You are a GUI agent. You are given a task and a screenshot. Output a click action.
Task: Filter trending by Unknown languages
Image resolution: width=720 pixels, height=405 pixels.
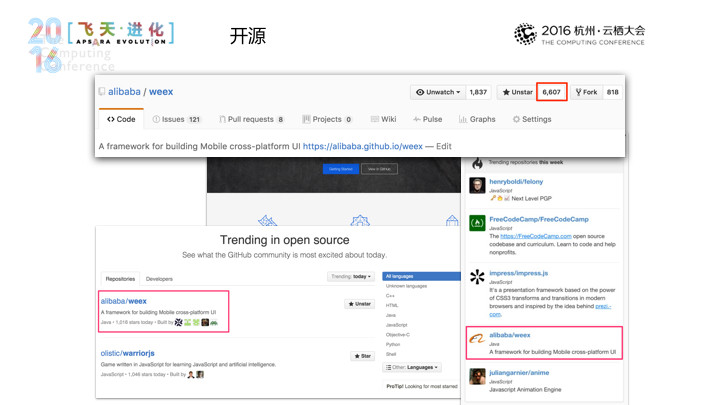click(x=406, y=286)
